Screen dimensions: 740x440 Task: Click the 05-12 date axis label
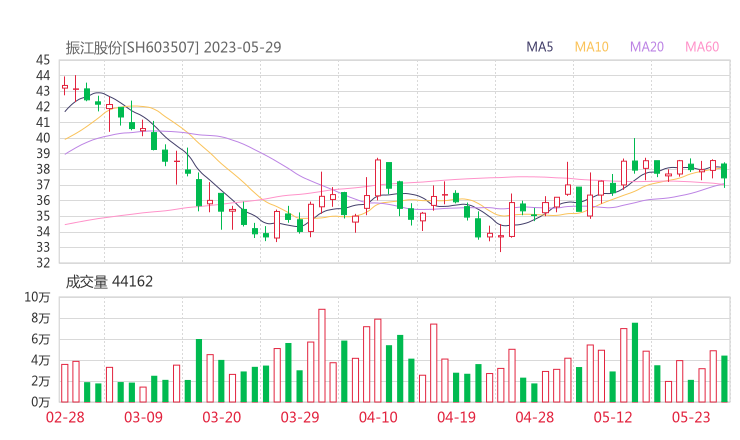[613, 417]
